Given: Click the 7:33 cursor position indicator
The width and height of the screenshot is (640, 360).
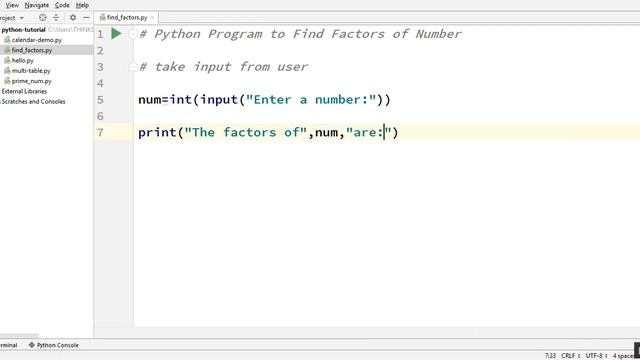Looking at the screenshot, I should pos(550,356).
